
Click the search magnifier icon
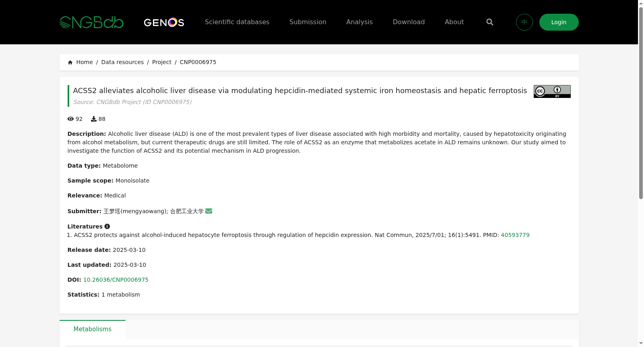[x=490, y=22]
